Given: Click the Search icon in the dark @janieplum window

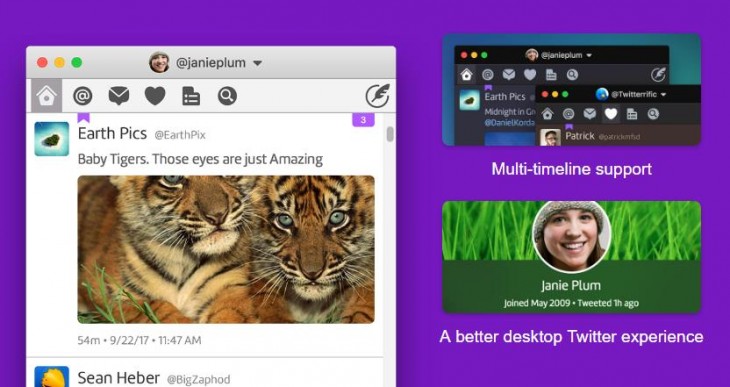Looking at the screenshot, I should (572, 75).
